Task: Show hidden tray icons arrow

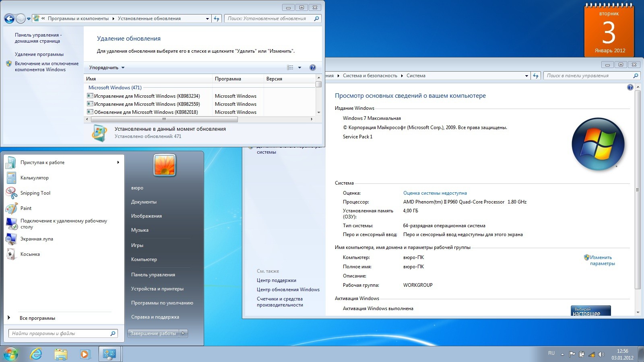Action: (x=563, y=354)
